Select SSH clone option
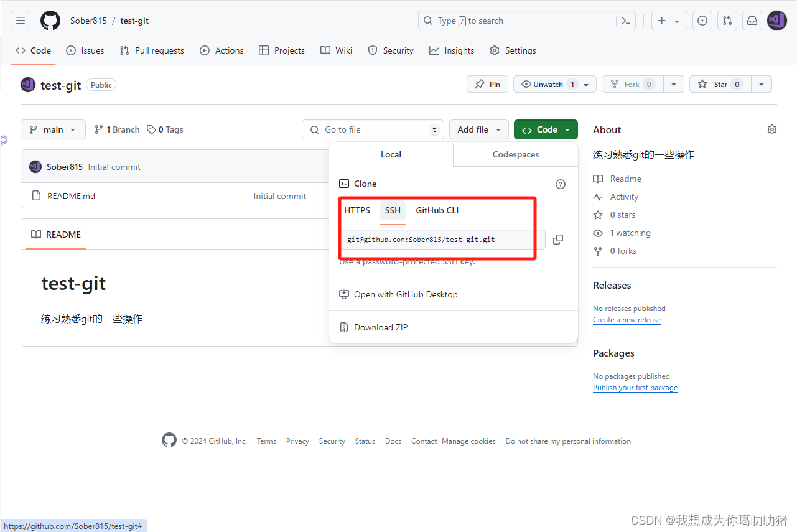 393,210
